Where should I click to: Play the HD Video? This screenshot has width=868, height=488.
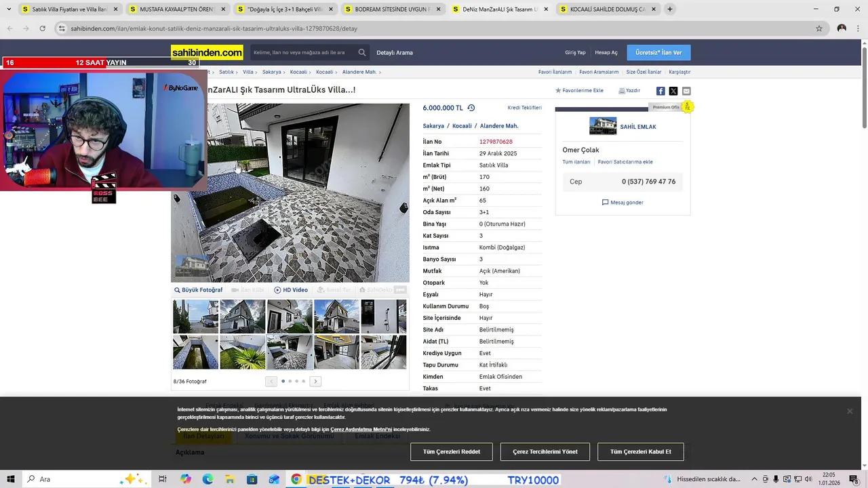click(291, 289)
